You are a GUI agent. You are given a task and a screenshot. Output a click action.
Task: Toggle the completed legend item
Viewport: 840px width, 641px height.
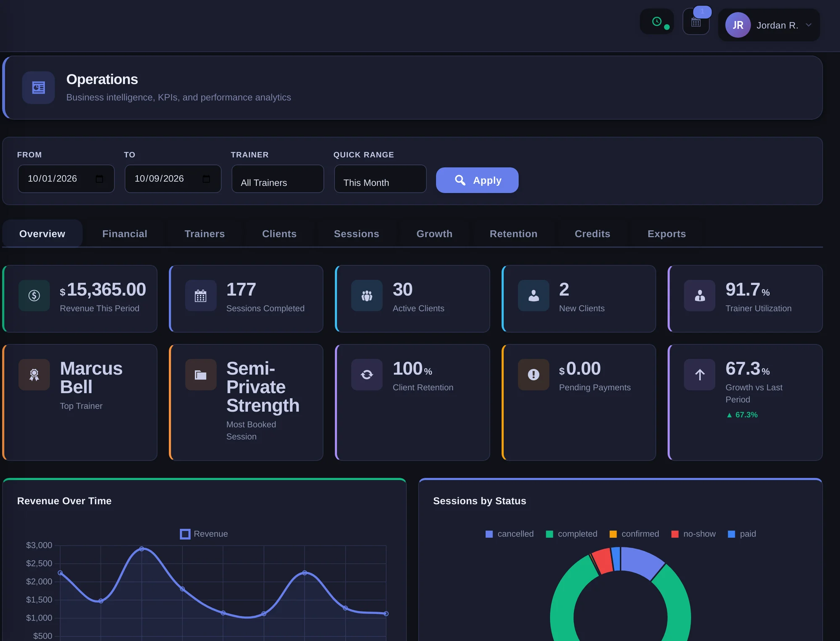[x=572, y=534]
